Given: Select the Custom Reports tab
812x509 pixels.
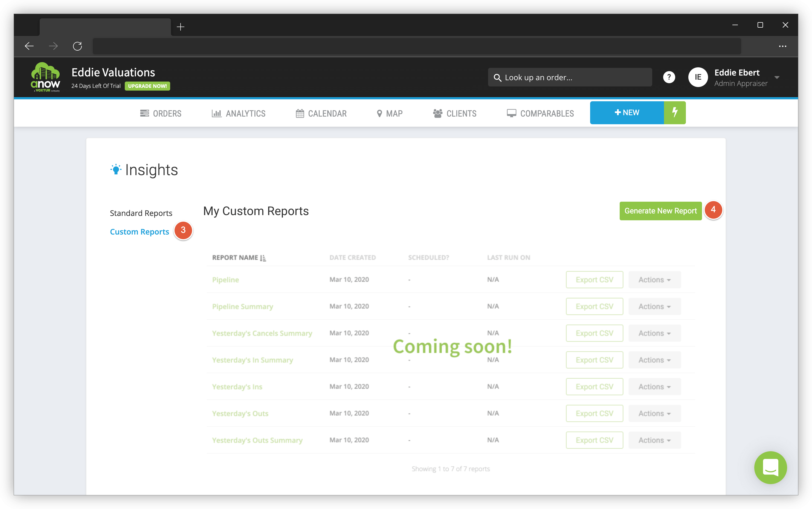Looking at the screenshot, I should [x=140, y=231].
